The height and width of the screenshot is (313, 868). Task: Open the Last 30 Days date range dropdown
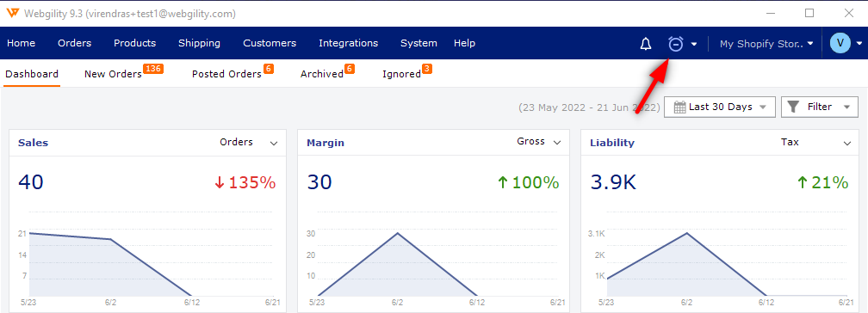click(720, 107)
